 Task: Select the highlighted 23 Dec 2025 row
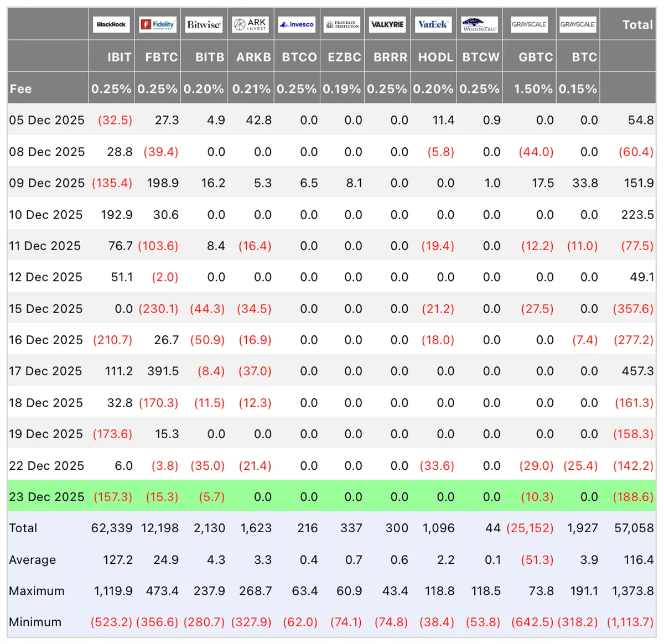[331, 496]
